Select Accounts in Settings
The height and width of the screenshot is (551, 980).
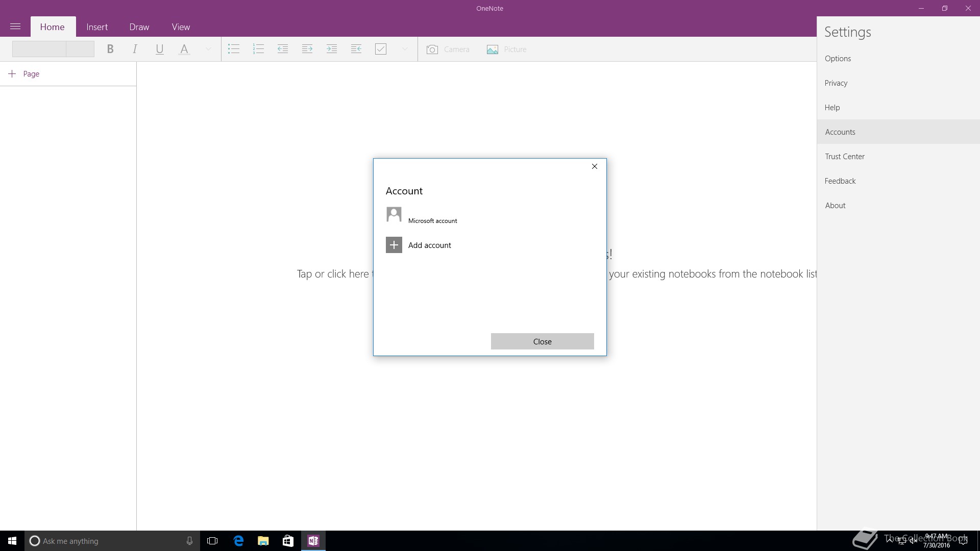(x=898, y=132)
